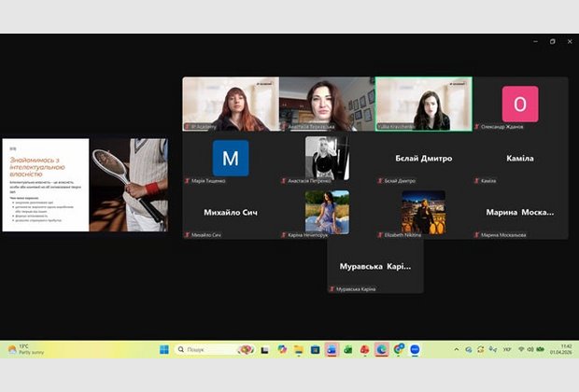Open Microsoft Store from the taskbar
Image resolution: width=579 pixels, height=392 pixels.
(315, 349)
